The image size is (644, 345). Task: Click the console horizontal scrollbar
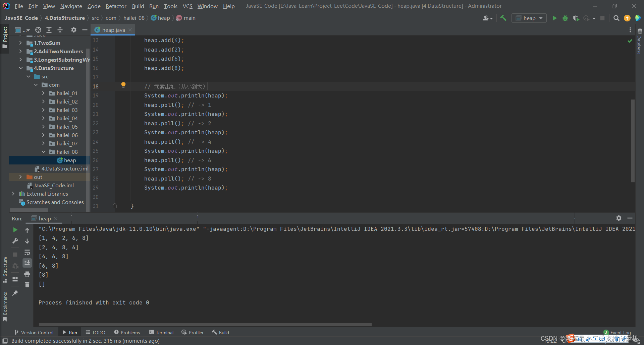click(x=205, y=324)
